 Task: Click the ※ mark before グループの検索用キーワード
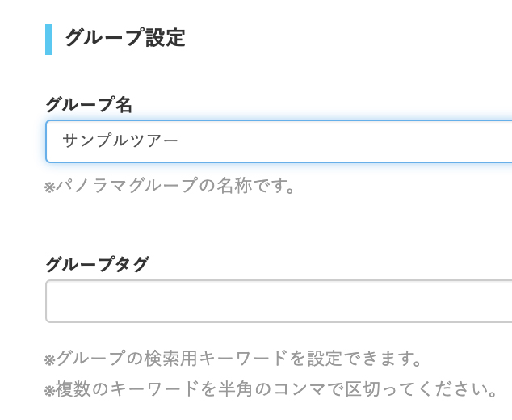point(49,359)
